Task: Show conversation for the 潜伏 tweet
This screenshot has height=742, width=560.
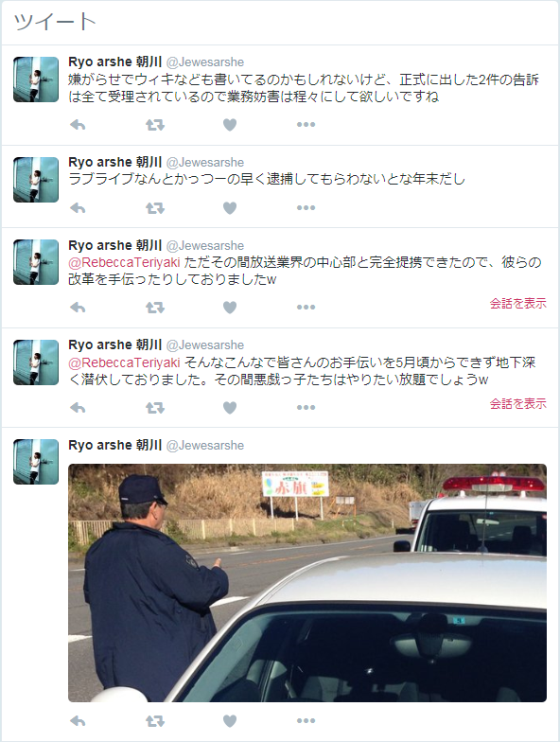Action: pos(518,403)
